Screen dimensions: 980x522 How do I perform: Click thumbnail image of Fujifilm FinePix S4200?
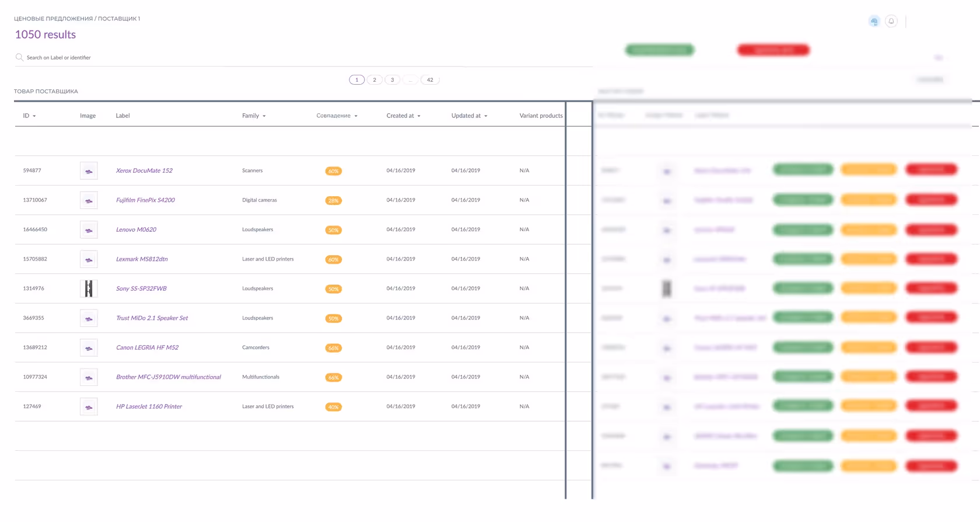coord(89,200)
